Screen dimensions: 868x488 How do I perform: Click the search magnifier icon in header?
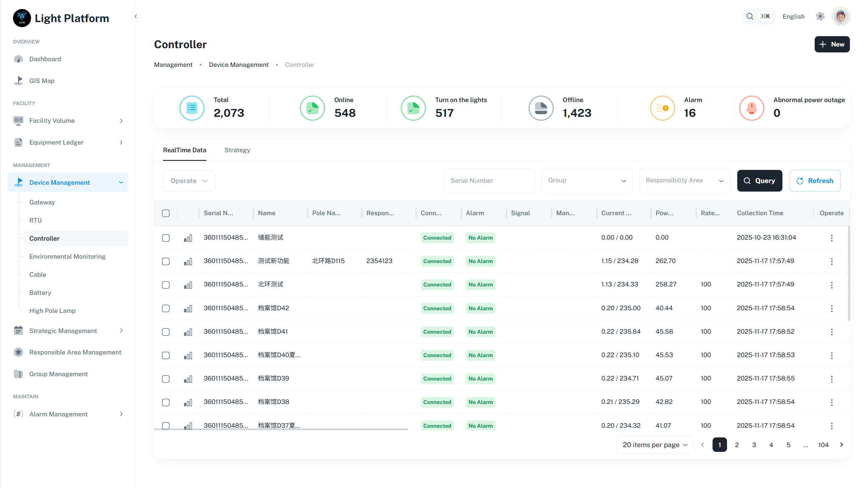(749, 16)
